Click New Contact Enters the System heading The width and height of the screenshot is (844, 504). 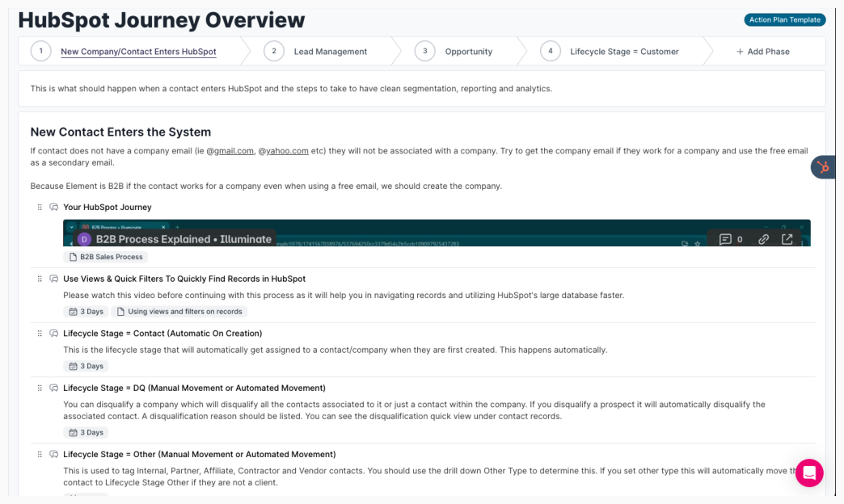pos(120,132)
